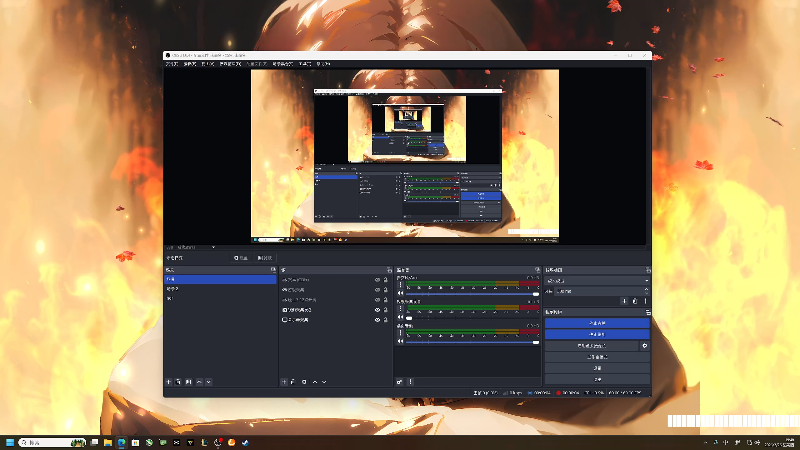Open Task View from the taskbar
The height and width of the screenshot is (450, 800).
[x=94, y=442]
